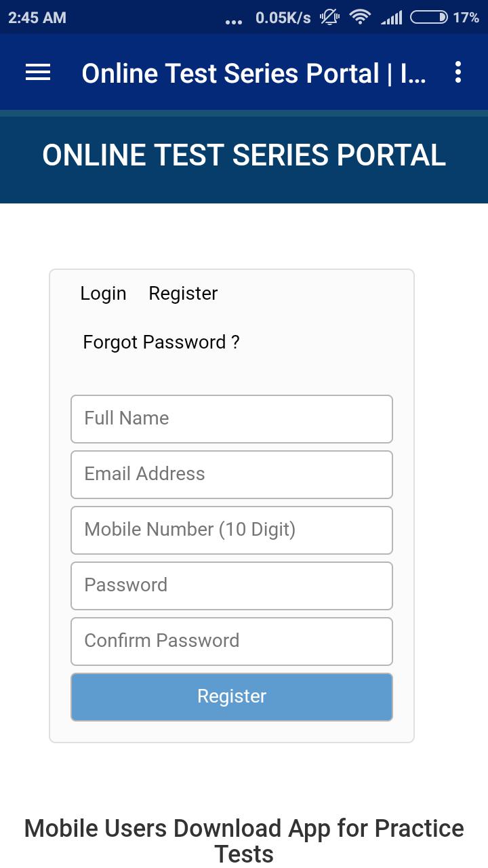Tap the cellular signal strength icon
Screen dimensions: 488x868
[391, 18]
